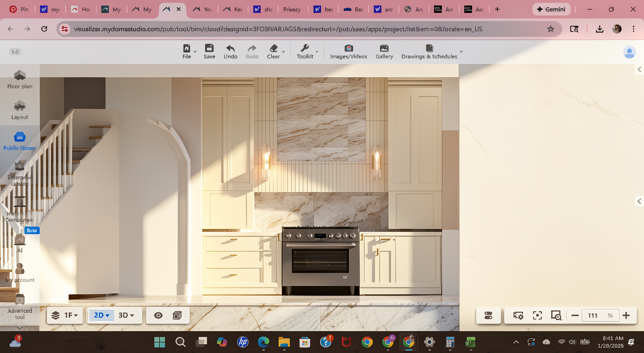Open the File menu

coord(187,51)
